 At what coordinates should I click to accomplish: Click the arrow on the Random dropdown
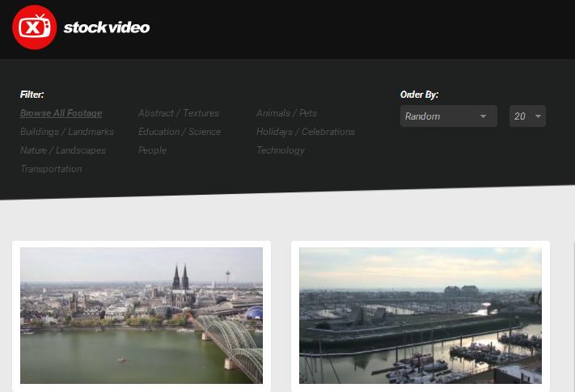484,116
